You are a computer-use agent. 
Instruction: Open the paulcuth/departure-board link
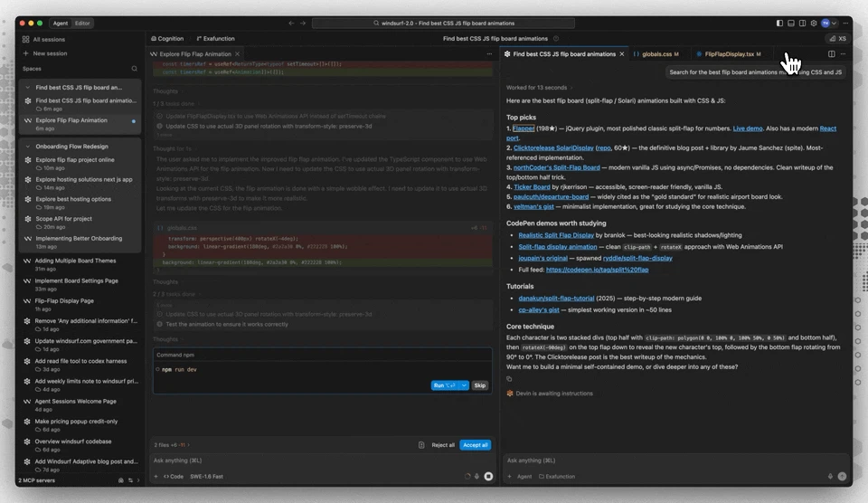(x=551, y=196)
